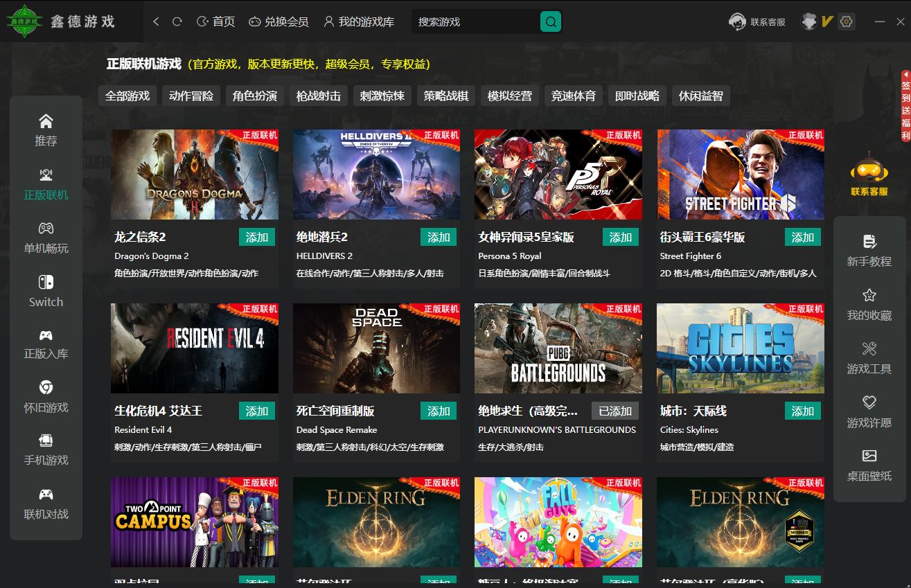
Task: Select the Switch console icon in sidebar
Action: click(x=46, y=283)
